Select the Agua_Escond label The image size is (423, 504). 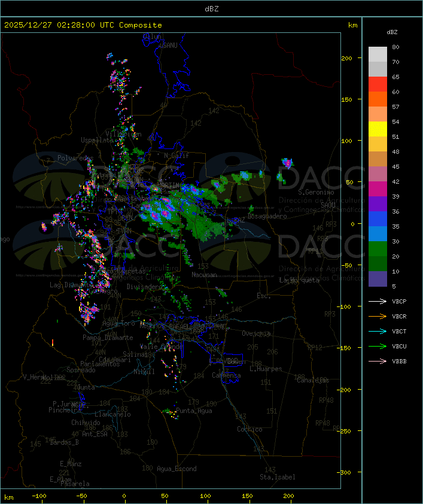[176, 469]
